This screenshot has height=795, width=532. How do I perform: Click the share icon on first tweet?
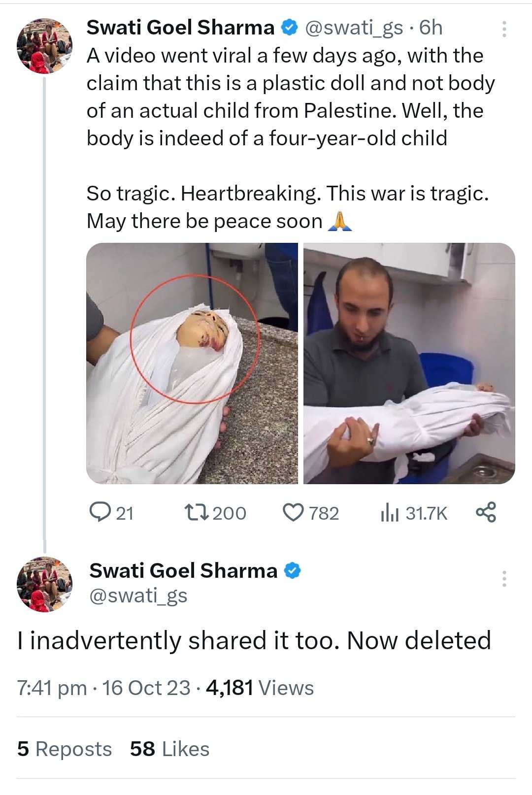(486, 512)
